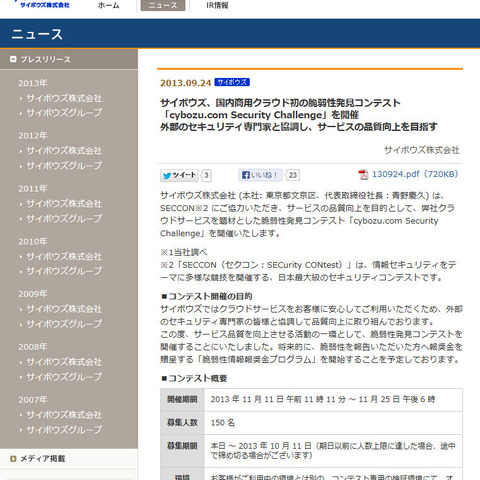Open 2010年 サイボウズ株式会社 releases
The width and height of the screenshot is (480, 480).
(64, 257)
